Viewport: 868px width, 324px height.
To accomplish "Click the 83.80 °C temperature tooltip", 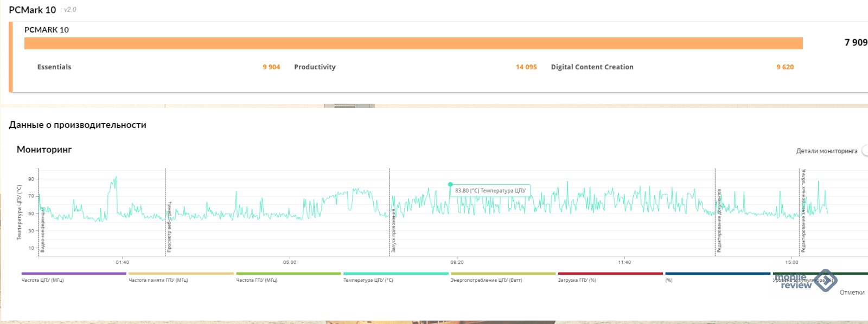I will (x=490, y=191).
